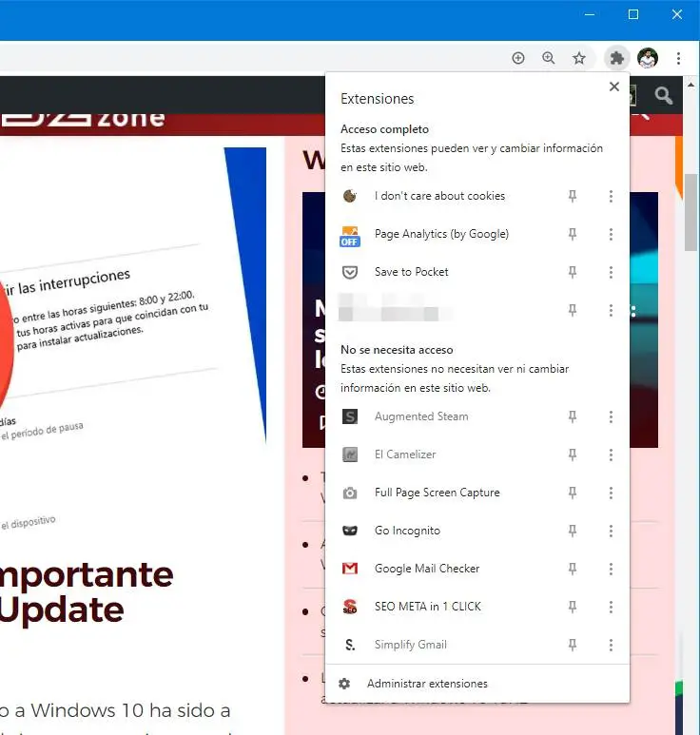Maximize the Chrome window
700x735 pixels.
[x=633, y=14]
